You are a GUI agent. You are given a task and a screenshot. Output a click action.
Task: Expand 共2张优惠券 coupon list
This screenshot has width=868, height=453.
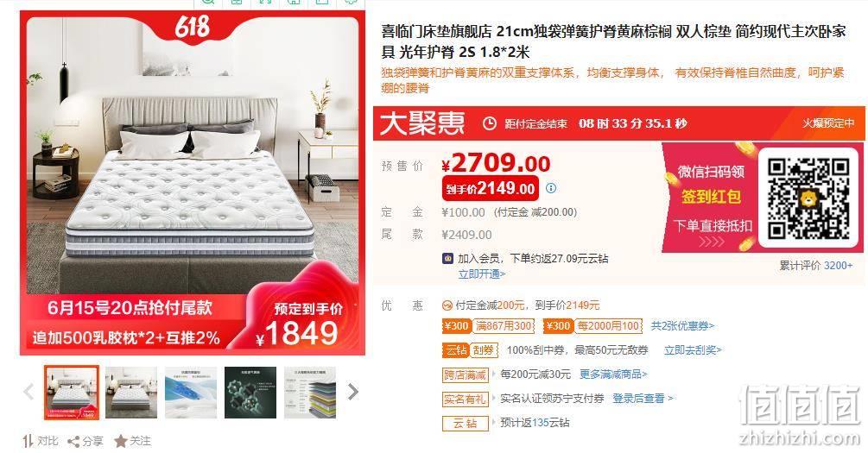click(682, 326)
